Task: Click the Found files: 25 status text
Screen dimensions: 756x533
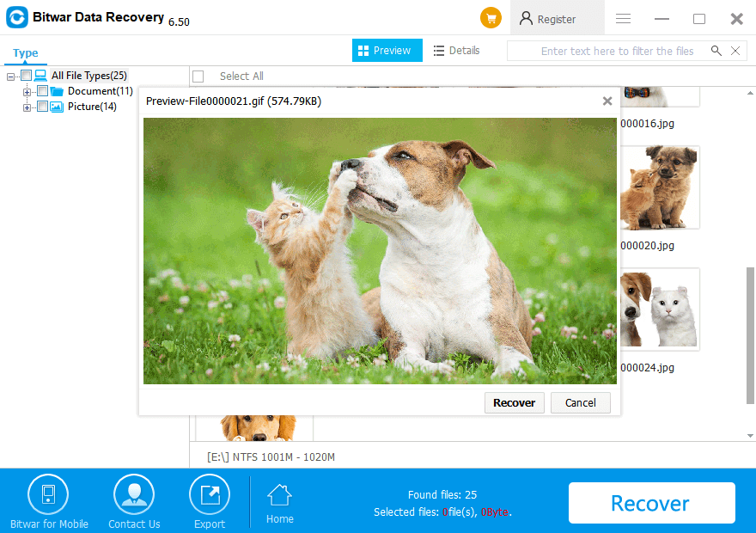Action: 442,495
